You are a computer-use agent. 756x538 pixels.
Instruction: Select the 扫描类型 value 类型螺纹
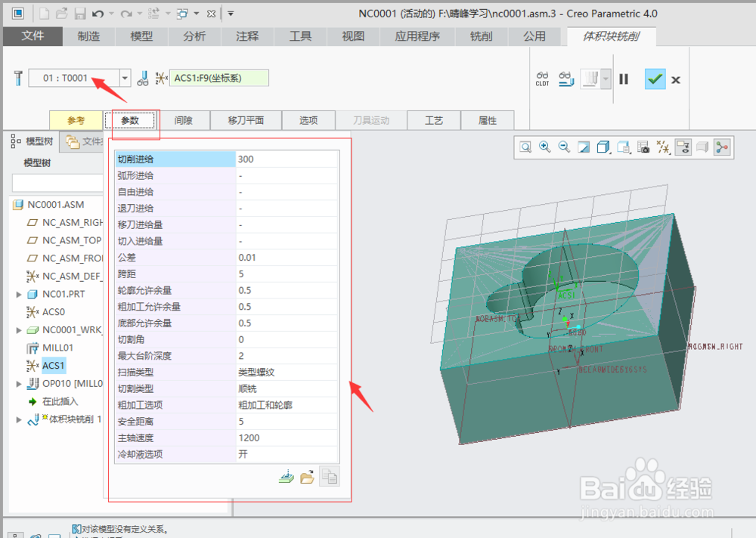pos(287,373)
